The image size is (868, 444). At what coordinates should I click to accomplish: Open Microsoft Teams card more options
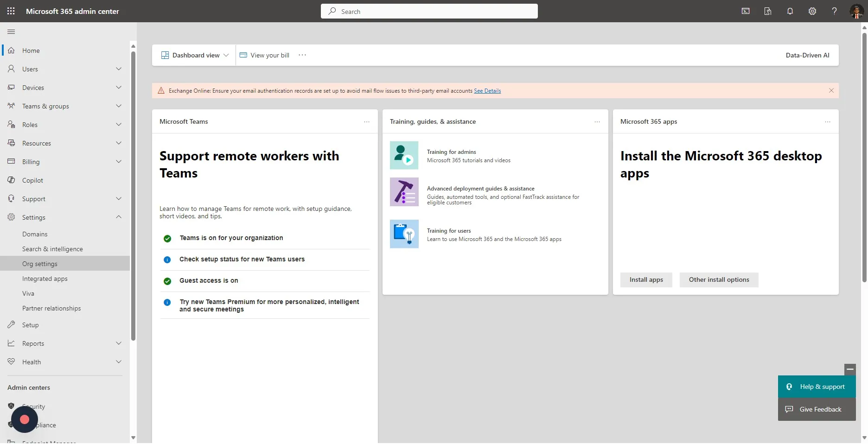367,121
